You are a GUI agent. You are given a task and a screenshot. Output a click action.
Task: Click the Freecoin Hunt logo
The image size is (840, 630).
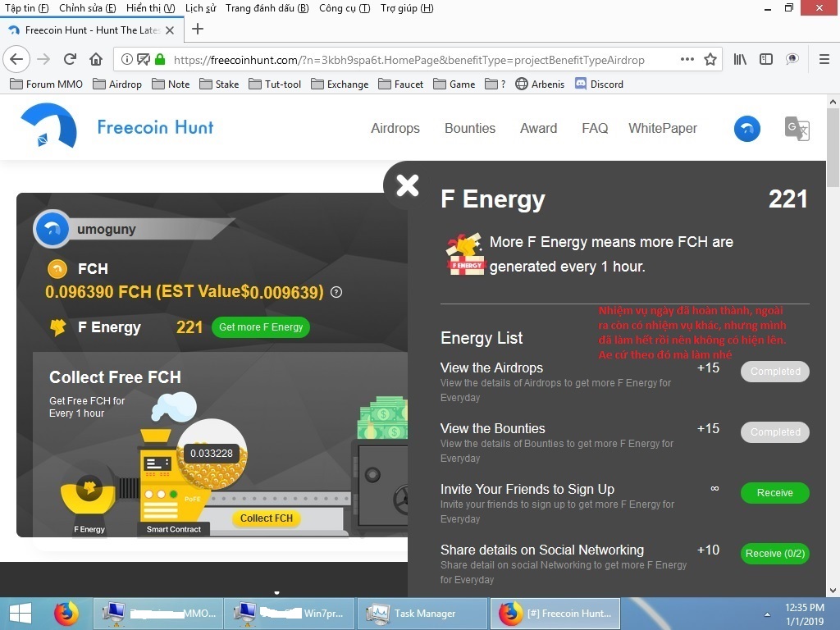(x=116, y=126)
